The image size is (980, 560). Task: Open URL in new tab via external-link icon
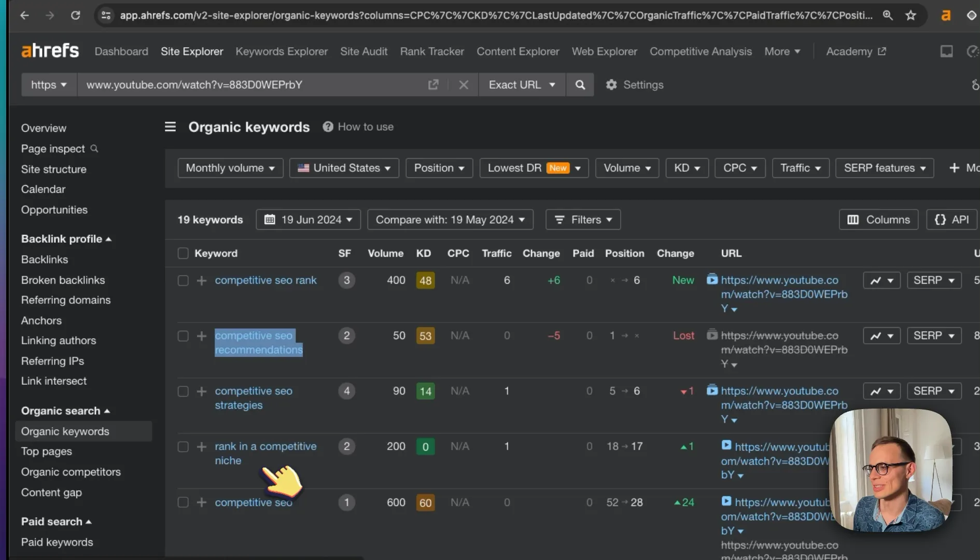pyautogui.click(x=433, y=85)
